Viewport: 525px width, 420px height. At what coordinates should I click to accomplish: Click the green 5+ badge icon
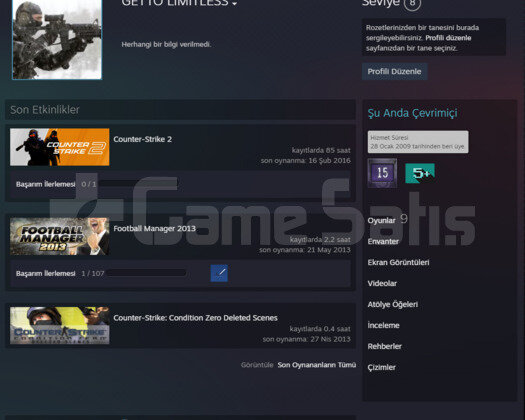coord(420,173)
